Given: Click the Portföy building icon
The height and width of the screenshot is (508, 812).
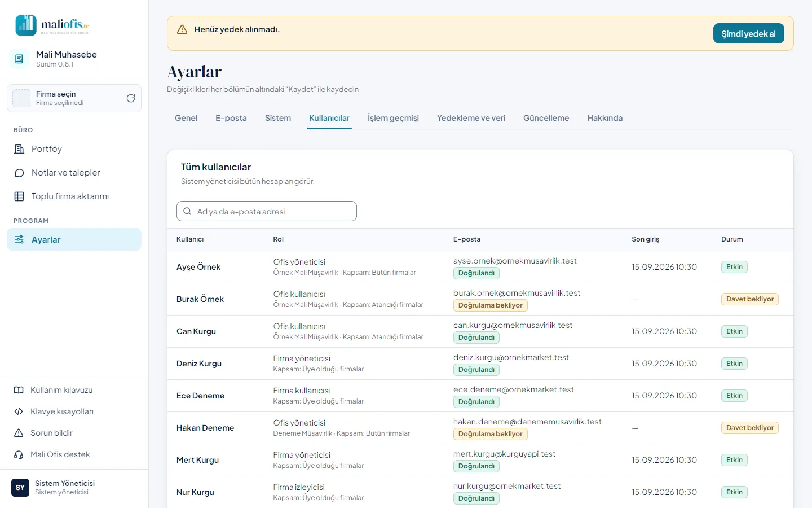Looking at the screenshot, I should tap(19, 149).
